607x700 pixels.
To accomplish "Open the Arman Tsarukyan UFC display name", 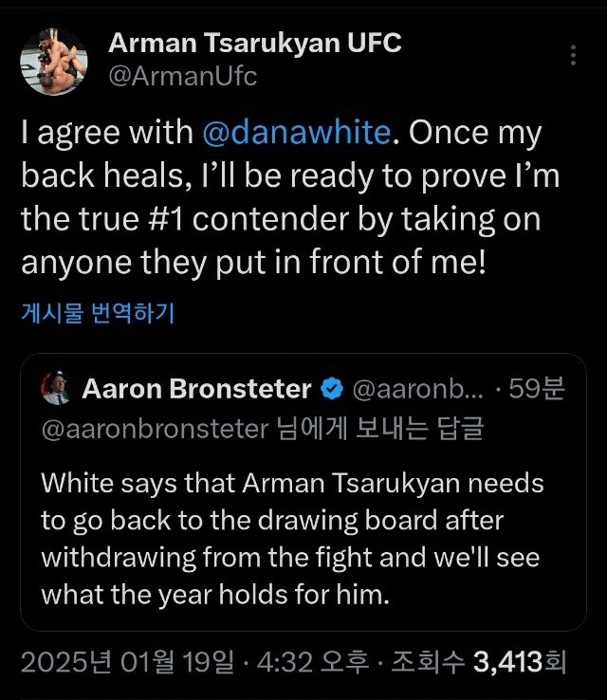I will [x=255, y=43].
